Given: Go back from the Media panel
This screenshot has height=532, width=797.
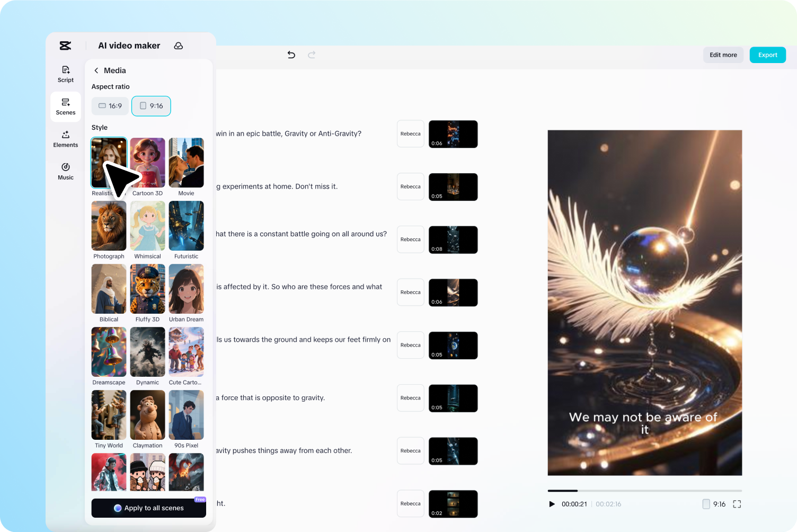Looking at the screenshot, I should tap(96, 70).
